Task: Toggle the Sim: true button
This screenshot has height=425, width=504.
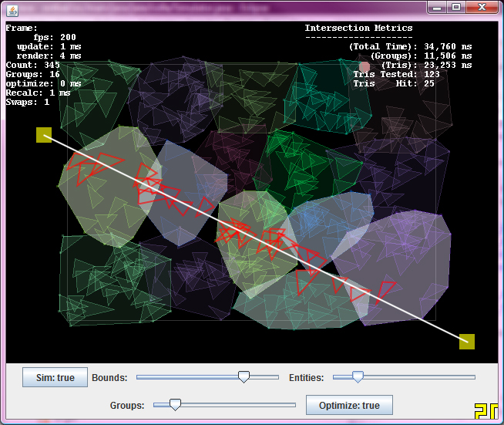Action: tap(55, 378)
